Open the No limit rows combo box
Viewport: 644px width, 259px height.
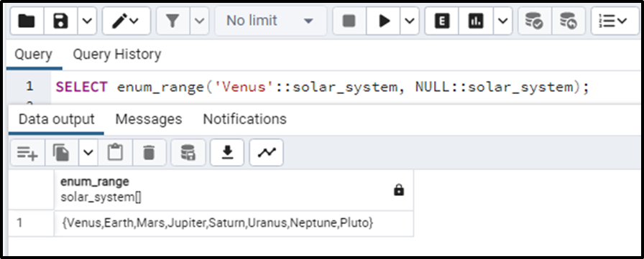[x=271, y=21]
